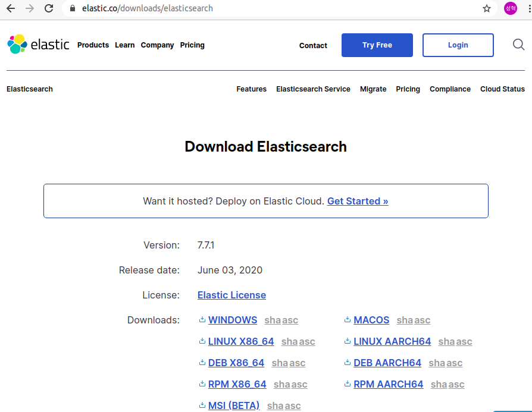Open the asc link for DEB AARCH64
Screen dimensions: 532x412
pos(454,363)
